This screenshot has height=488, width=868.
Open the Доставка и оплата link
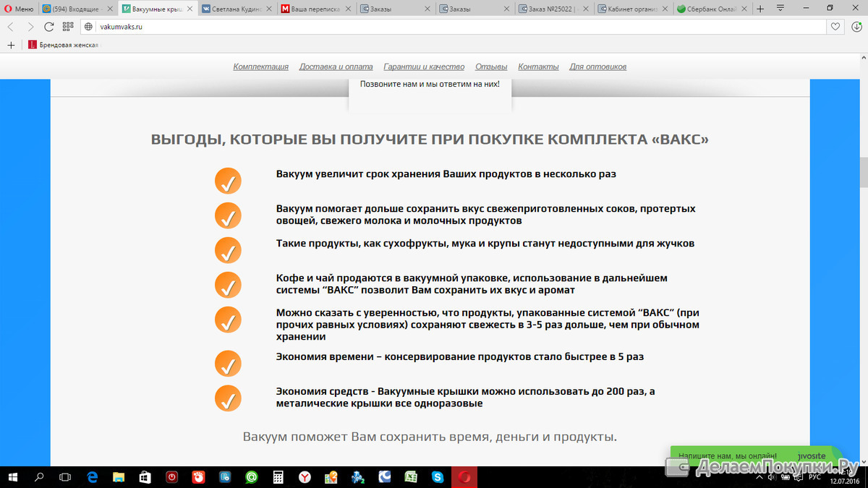pyautogui.click(x=336, y=67)
